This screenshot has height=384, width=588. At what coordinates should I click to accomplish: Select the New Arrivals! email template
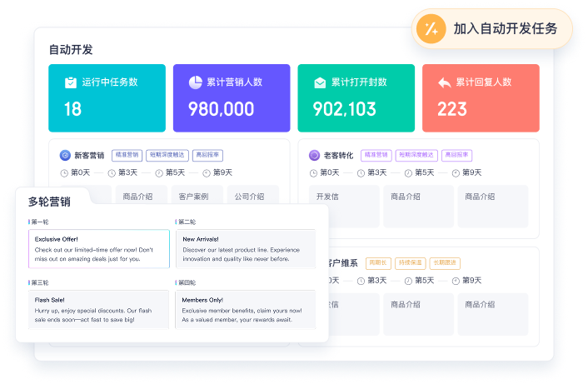246,249
